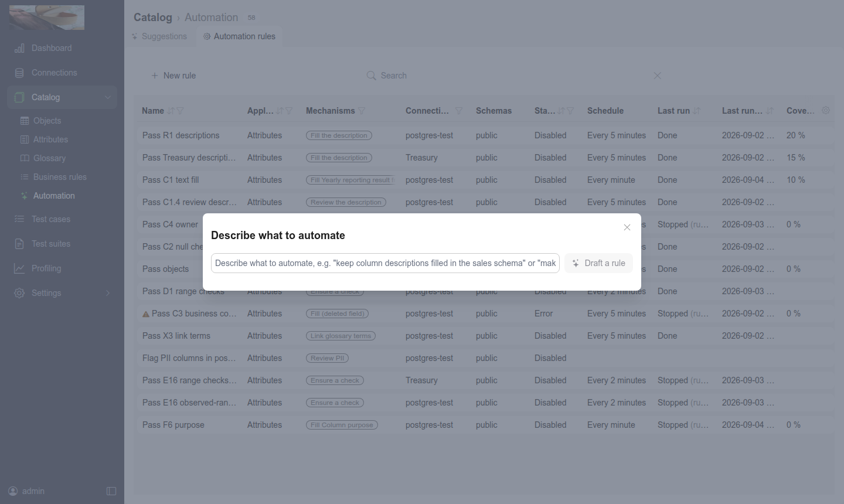This screenshot has width=844, height=504.
Task: Open the Pass E16 observed-ran… rule
Action: click(x=189, y=403)
